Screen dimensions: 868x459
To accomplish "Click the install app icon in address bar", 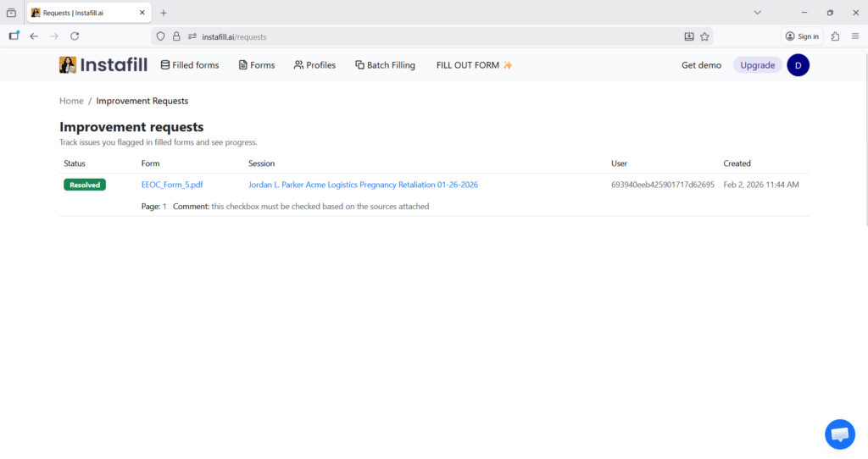I will pos(689,36).
